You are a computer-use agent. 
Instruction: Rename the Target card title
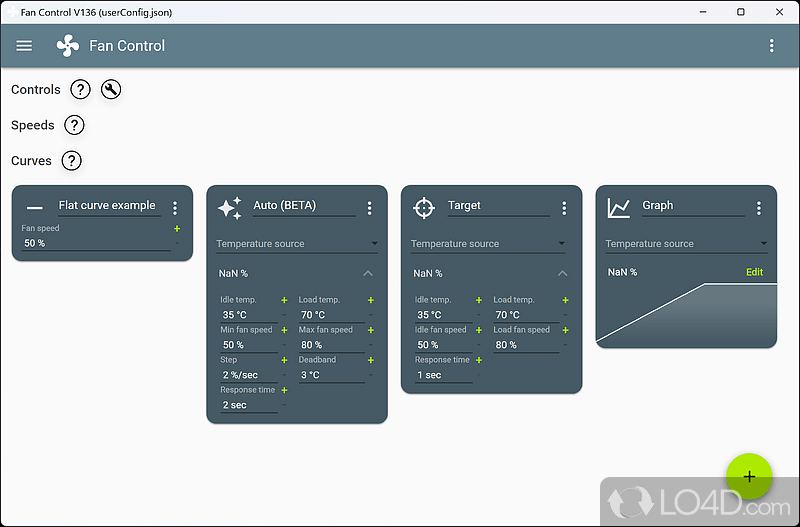click(x=498, y=206)
